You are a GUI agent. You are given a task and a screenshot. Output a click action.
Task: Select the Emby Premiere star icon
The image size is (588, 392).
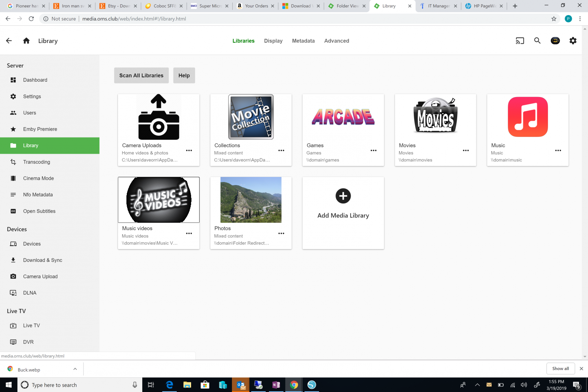click(x=14, y=129)
